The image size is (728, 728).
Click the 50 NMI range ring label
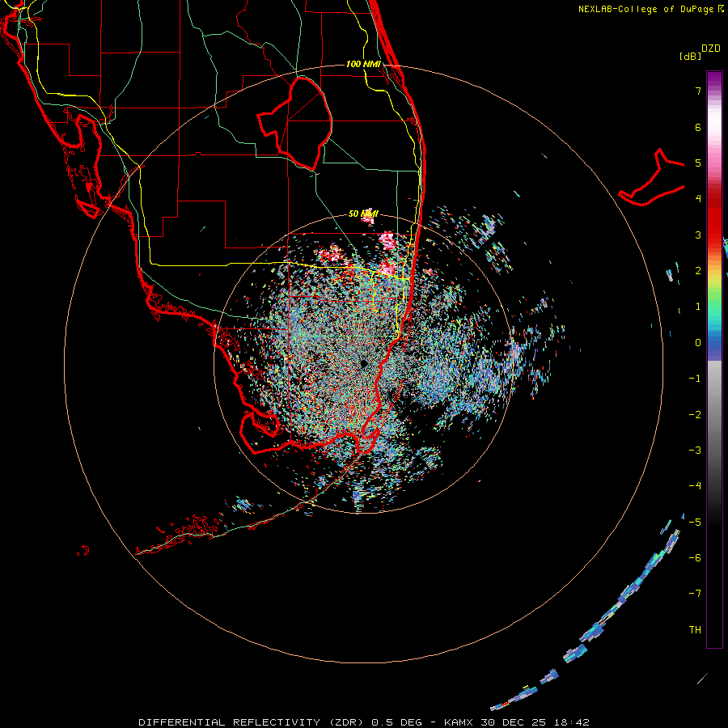(x=363, y=214)
